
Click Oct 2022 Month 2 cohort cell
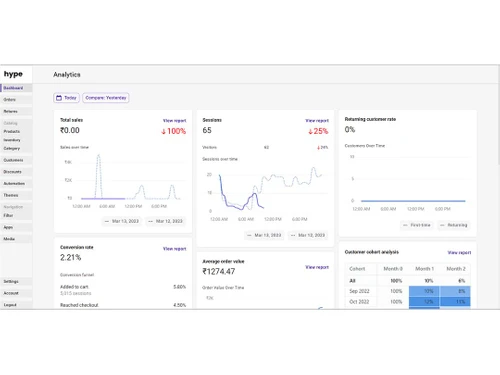click(455, 302)
